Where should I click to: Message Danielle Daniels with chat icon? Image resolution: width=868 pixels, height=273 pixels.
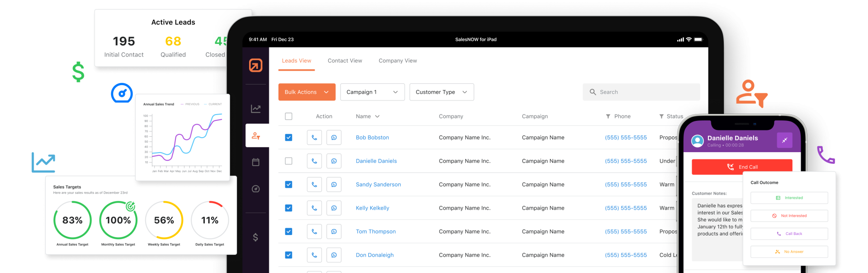334,161
